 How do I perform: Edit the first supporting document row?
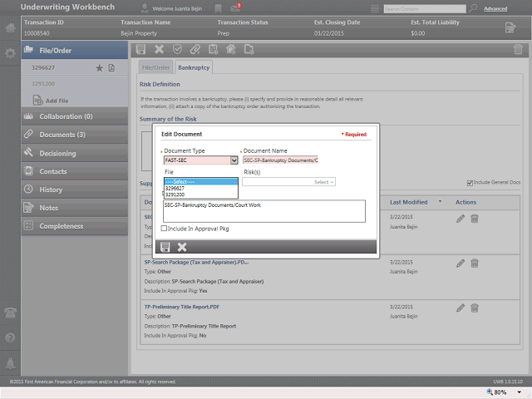pyautogui.click(x=461, y=219)
